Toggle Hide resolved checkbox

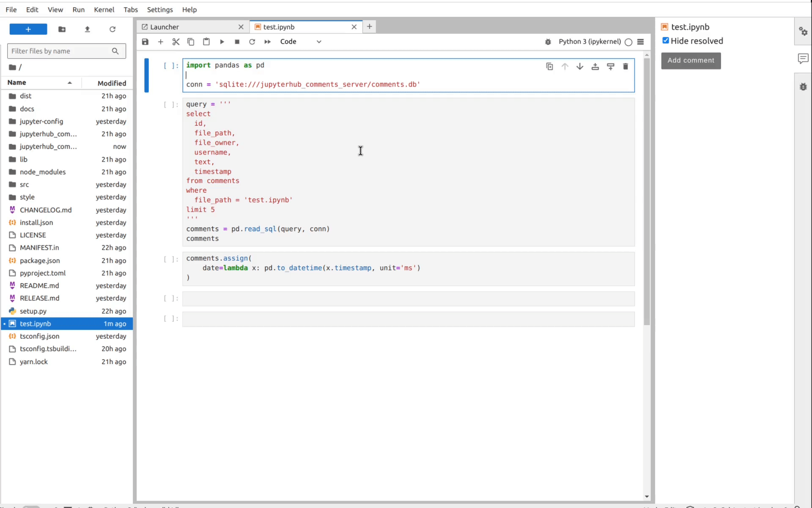tap(665, 40)
